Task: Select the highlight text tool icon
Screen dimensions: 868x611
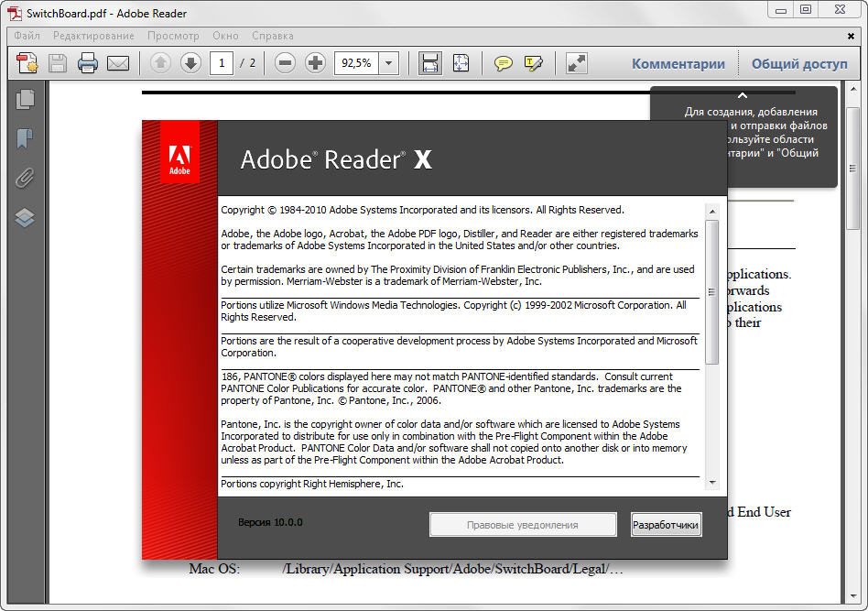Action: tap(533, 63)
